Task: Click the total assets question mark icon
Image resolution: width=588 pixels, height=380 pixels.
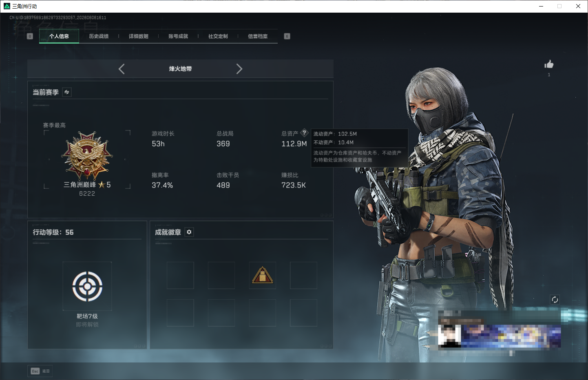Action: coord(304,133)
